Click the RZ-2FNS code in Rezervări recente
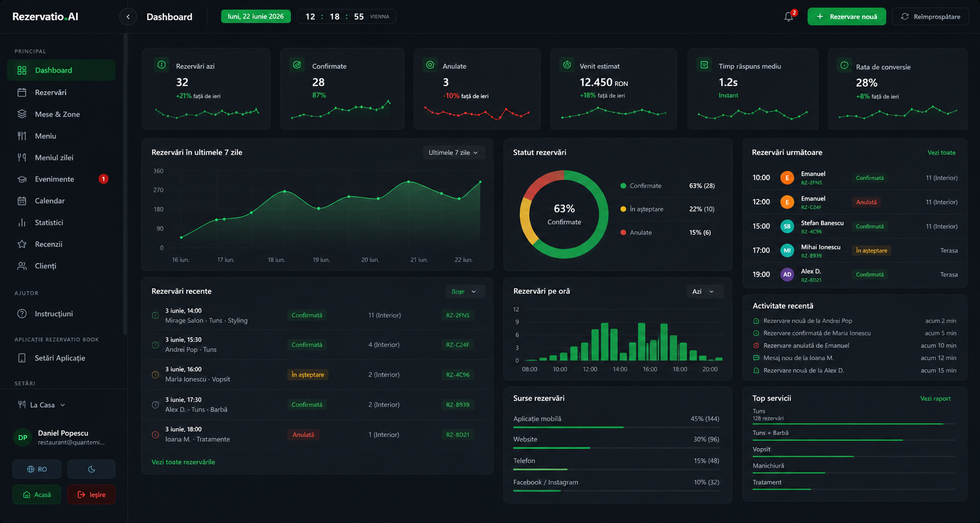 (x=458, y=315)
